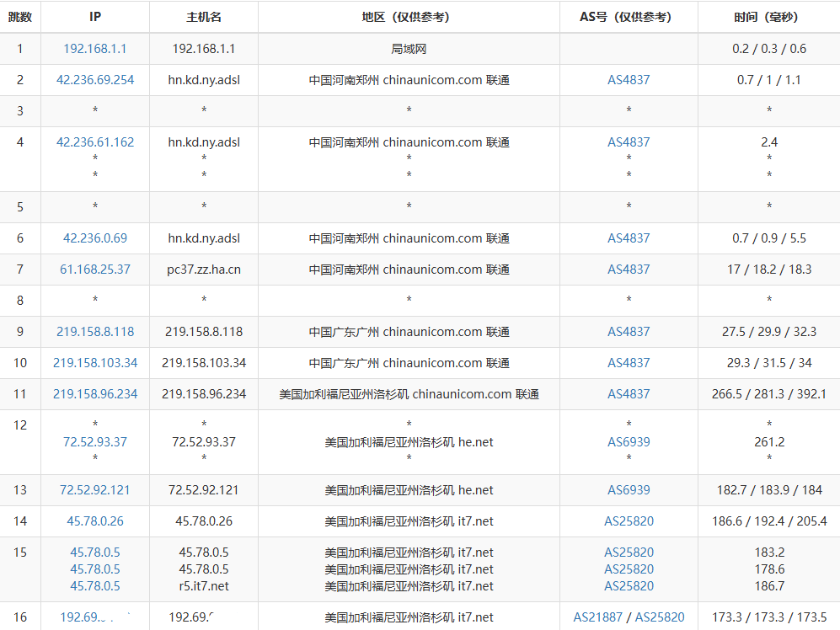Image resolution: width=840 pixels, height=630 pixels.
Task: Open IP link 45.78.0.26
Action: coord(95,521)
